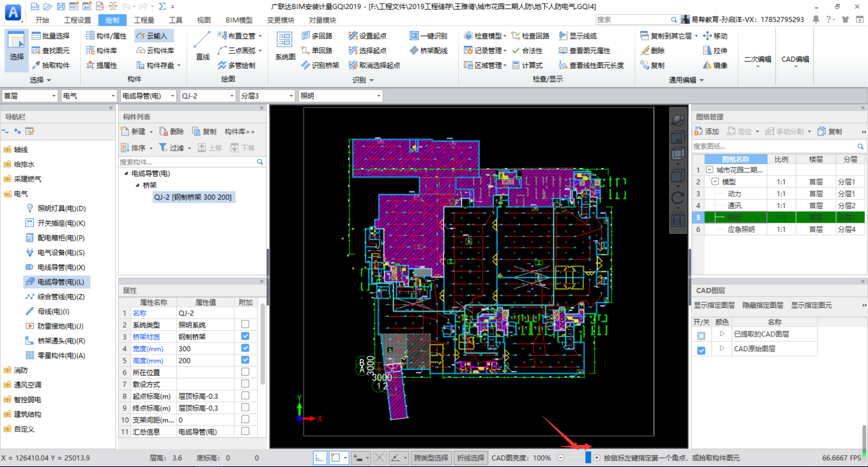Switch to the BIM模型 ribbon tab

(x=239, y=20)
